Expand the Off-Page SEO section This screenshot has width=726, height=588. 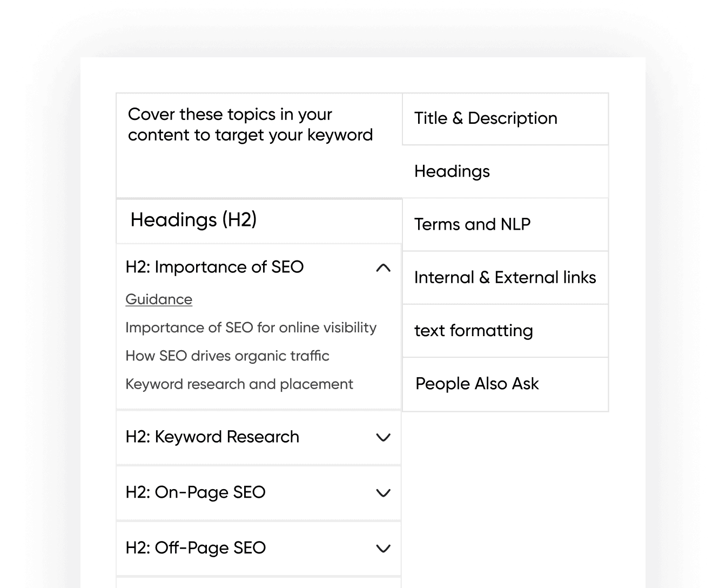point(383,548)
